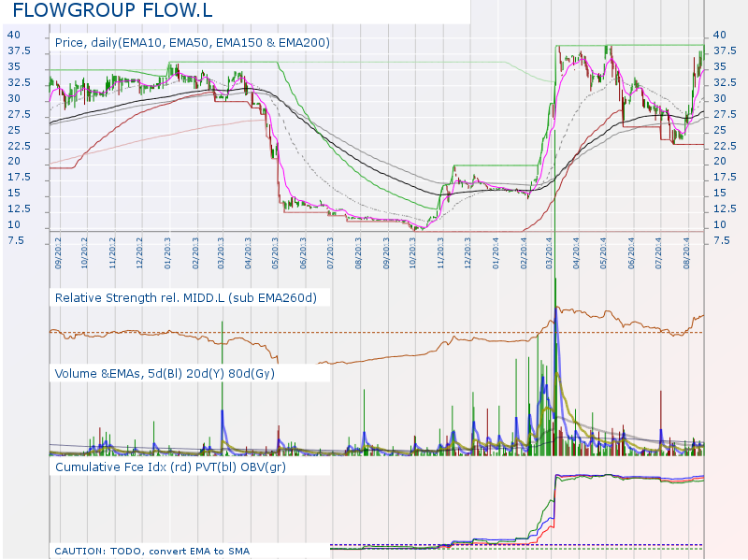Image resolution: width=748 pixels, height=560 pixels.
Task: Click the 10/2013 date axis label
Action: (x=412, y=253)
